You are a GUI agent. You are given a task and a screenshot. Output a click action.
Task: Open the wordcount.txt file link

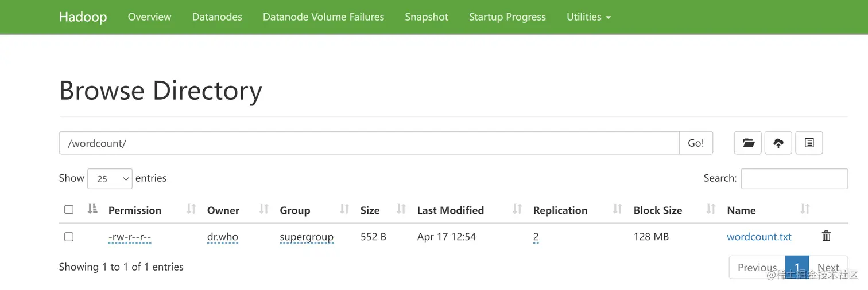click(x=759, y=237)
